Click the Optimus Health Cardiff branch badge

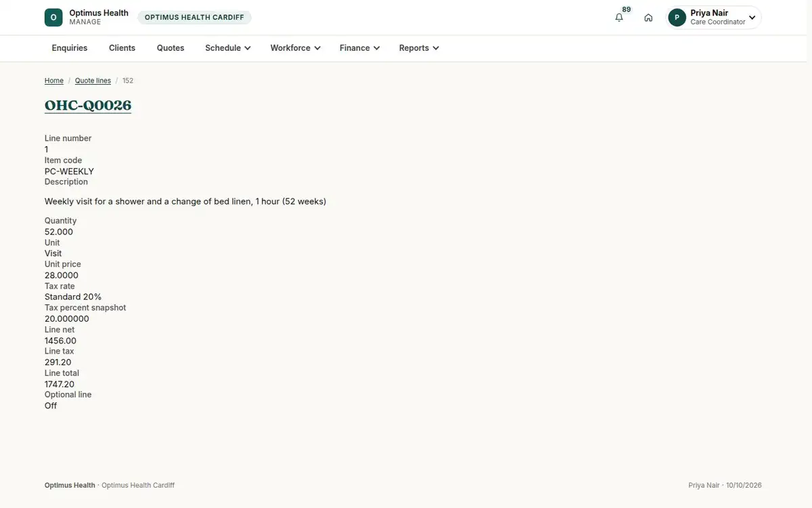click(x=194, y=18)
